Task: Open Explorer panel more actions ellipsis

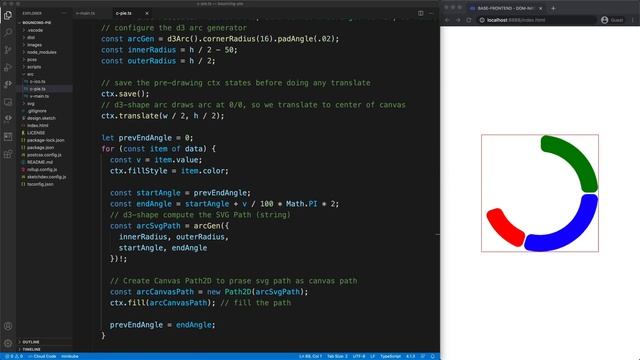Action: pyautogui.click(x=64, y=13)
